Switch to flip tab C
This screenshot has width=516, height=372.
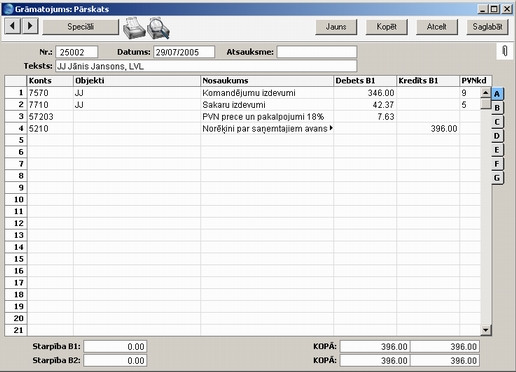tap(497, 122)
